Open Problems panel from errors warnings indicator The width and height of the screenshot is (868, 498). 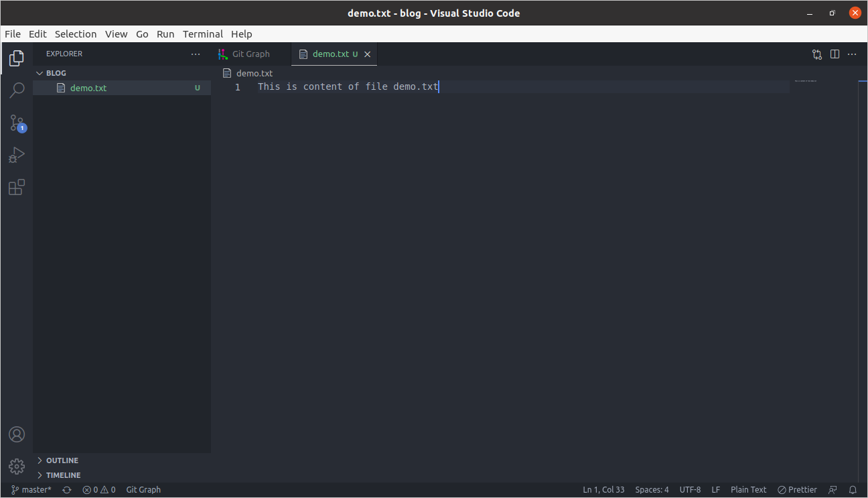tap(99, 490)
